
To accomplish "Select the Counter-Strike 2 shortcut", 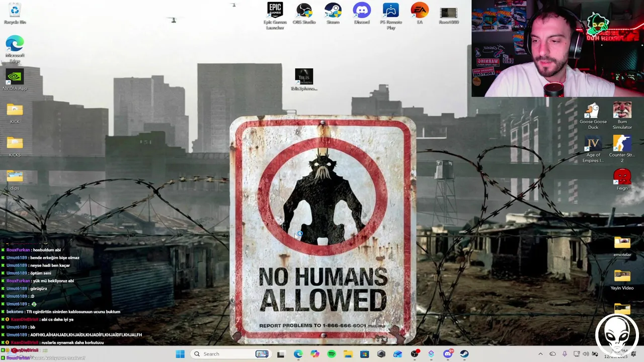I will [x=622, y=149].
